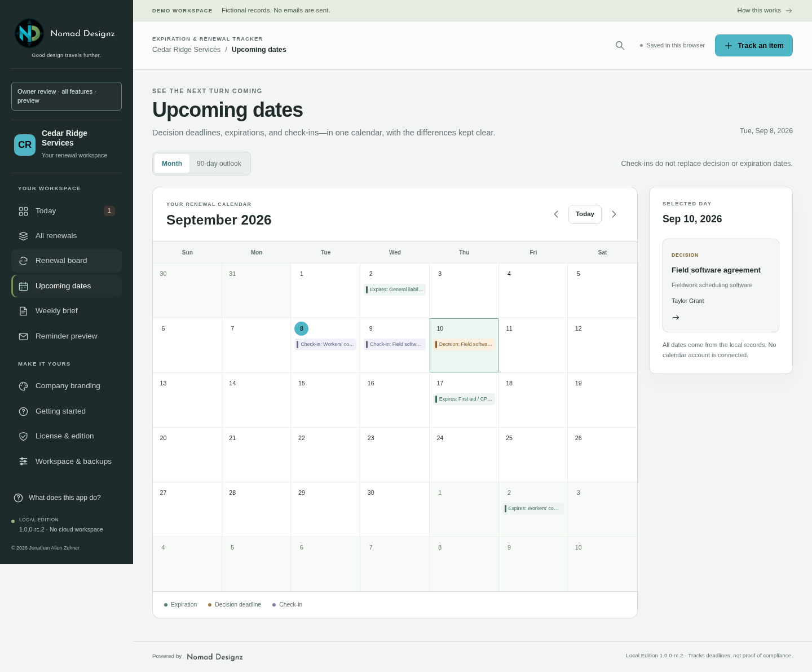Switch to the 90-day outlook view
Screen dimensions: 812x672
219,164
